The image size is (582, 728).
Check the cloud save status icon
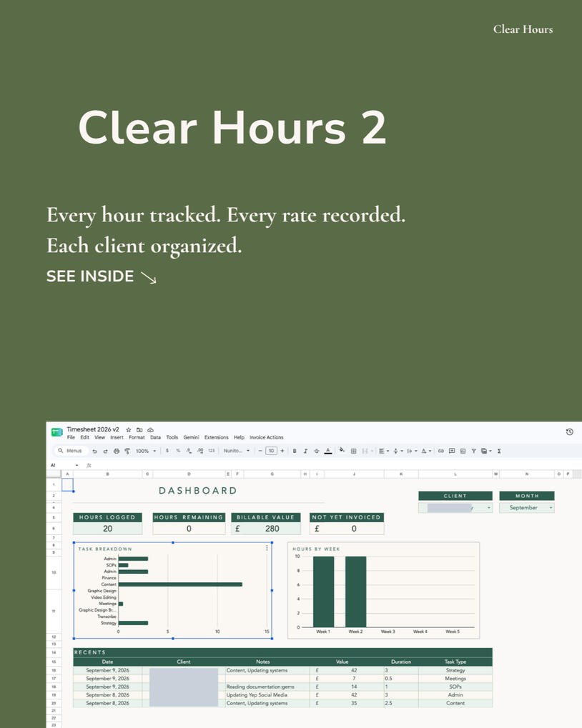(150, 430)
